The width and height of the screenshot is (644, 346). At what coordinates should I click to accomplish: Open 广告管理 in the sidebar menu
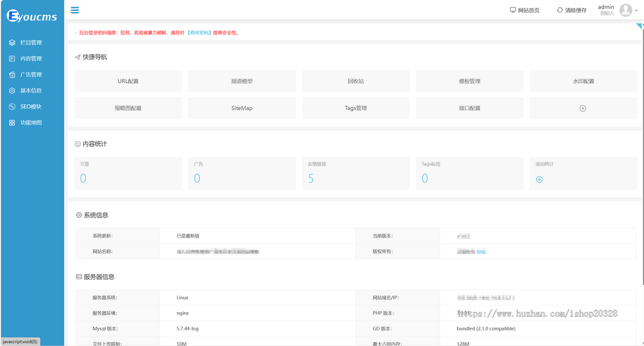(x=32, y=75)
